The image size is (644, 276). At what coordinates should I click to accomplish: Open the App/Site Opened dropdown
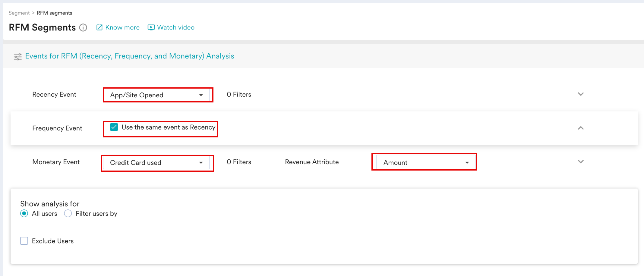(x=157, y=95)
